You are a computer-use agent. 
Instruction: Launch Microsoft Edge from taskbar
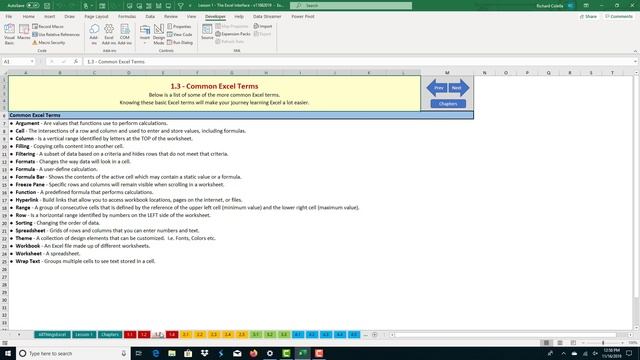(156, 353)
